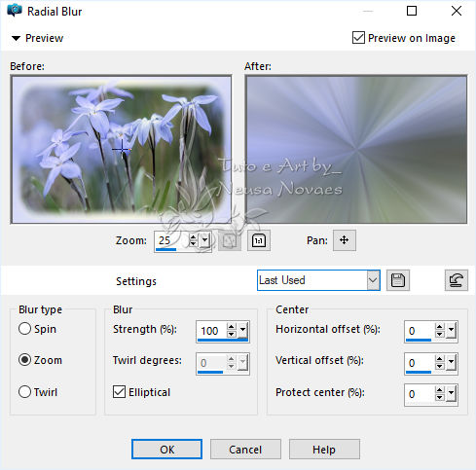Confirm with the OK button
This screenshot has height=470, width=476.
pos(166,450)
